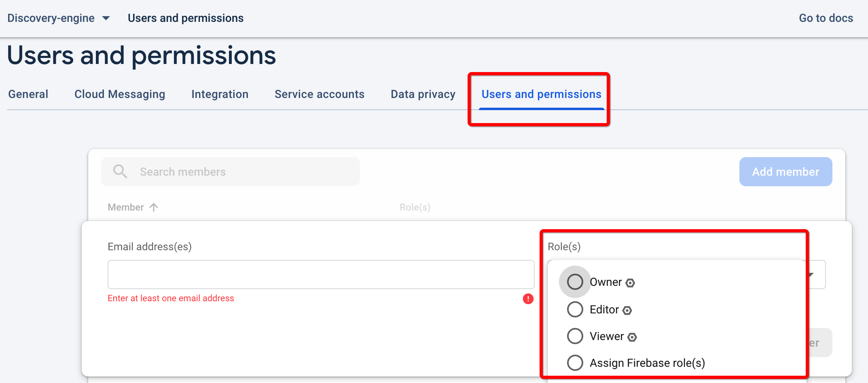Choose Assign Firebase role(s) option
The height and width of the screenshot is (383, 868).
pyautogui.click(x=575, y=363)
